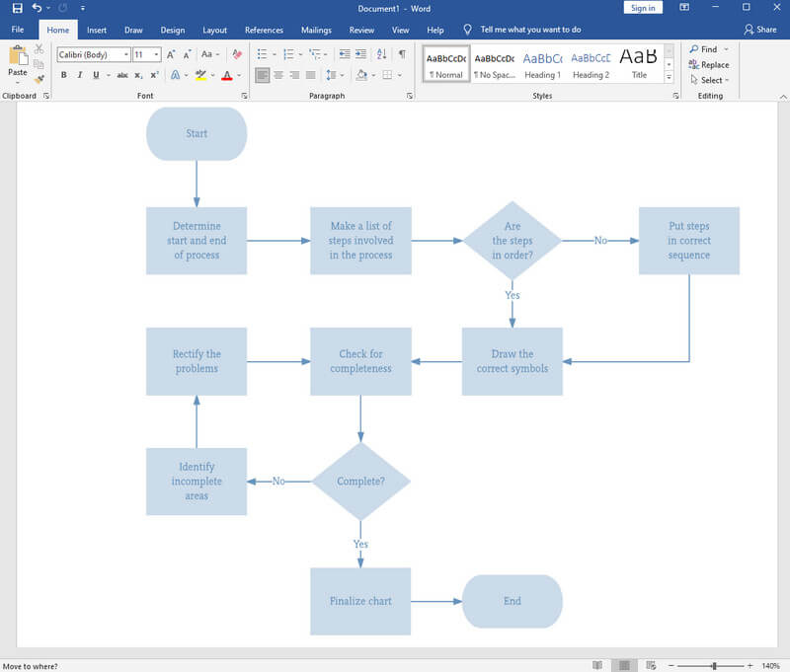Screen dimensions: 790x672
Task: Click the Tell me what you want field
Action: click(x=530, y=30)
